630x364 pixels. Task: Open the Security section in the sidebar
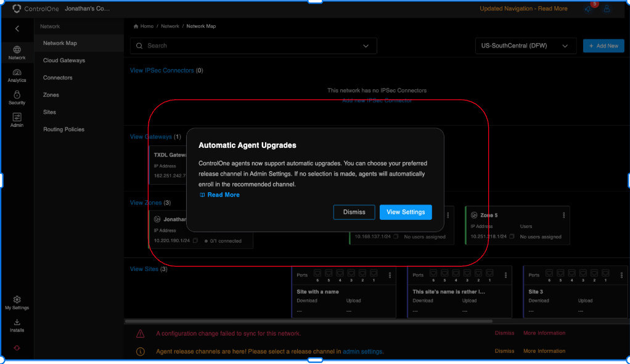pyautogui.click(x=17, y=97)
